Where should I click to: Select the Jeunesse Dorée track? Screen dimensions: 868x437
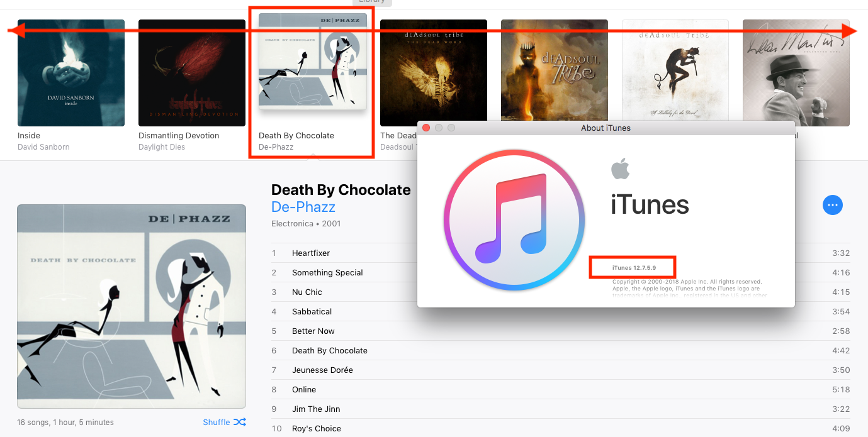click(560, 370)
